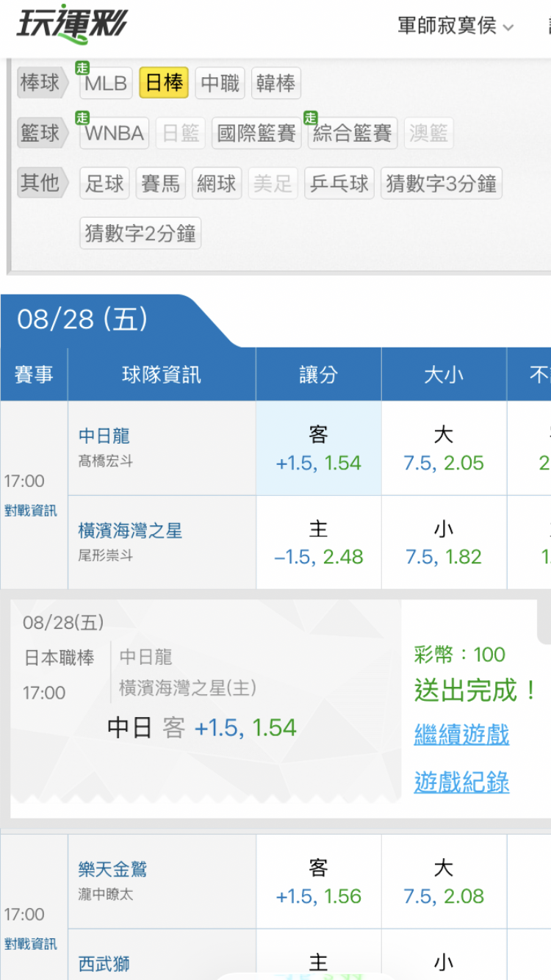Click the 大小 column header
This screenshot has width=551, height=980.
pos(444,375)
